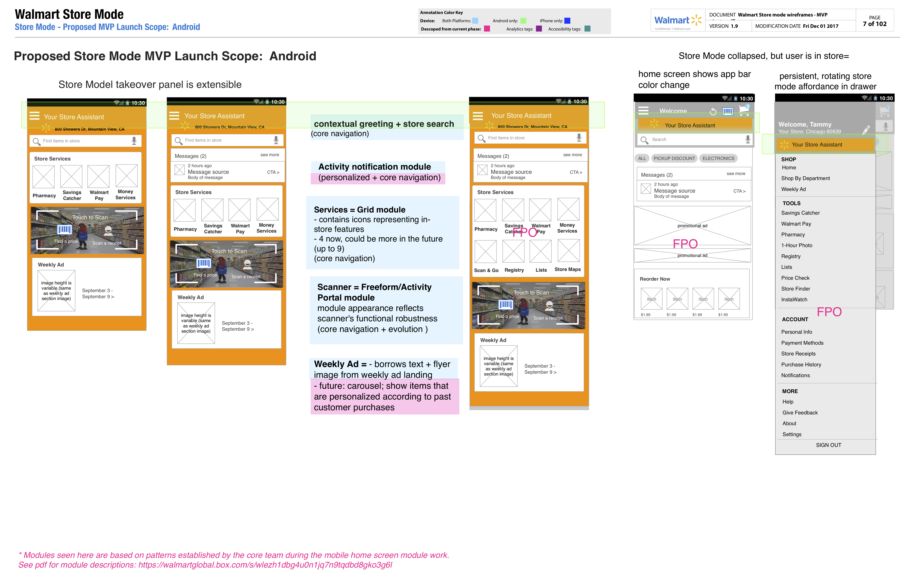Viewport: 904px width, 588px height.
Task: Click Analytics tags purple swatch
Action: [x=539, y=29]
